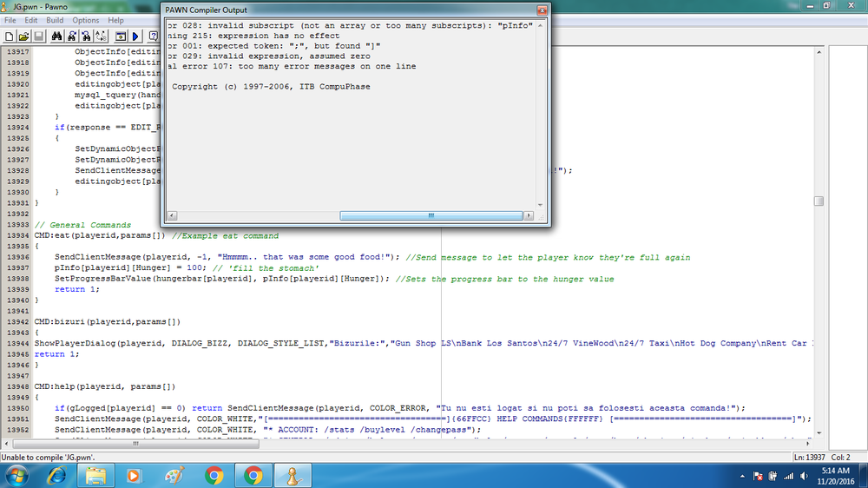
Task: Open a file with the folder icon
Action: click(23, 36)
